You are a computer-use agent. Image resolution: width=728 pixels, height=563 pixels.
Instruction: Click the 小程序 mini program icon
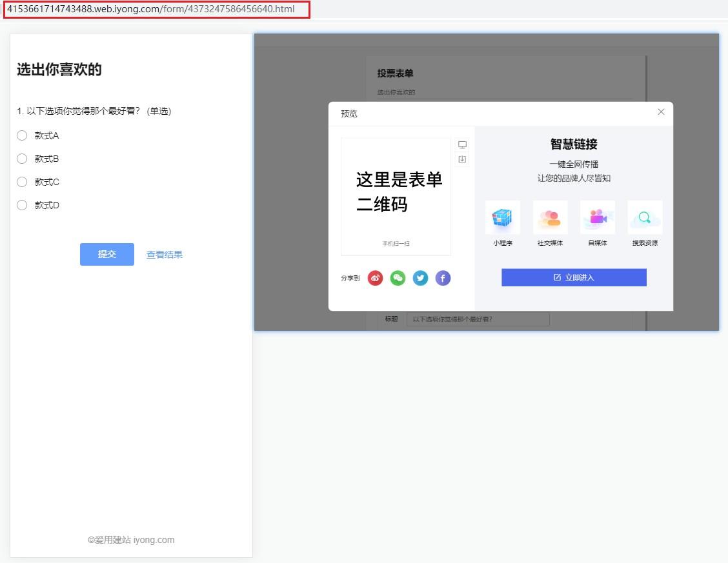pyautogui.click(x=502, y=217)
